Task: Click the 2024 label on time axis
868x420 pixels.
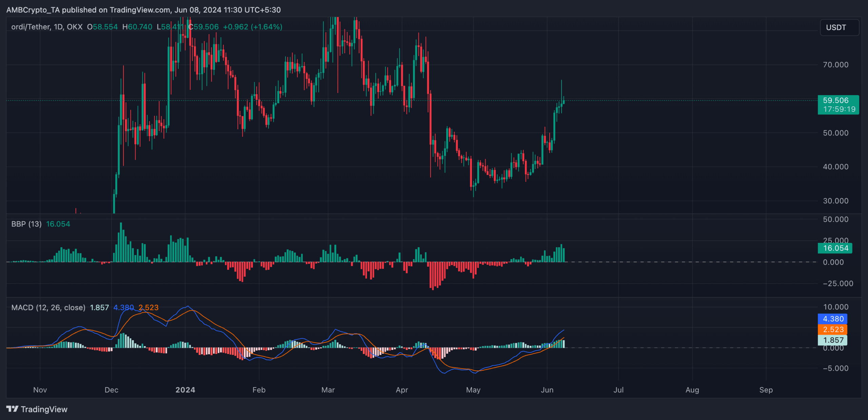Action: [x=185, y=390]
